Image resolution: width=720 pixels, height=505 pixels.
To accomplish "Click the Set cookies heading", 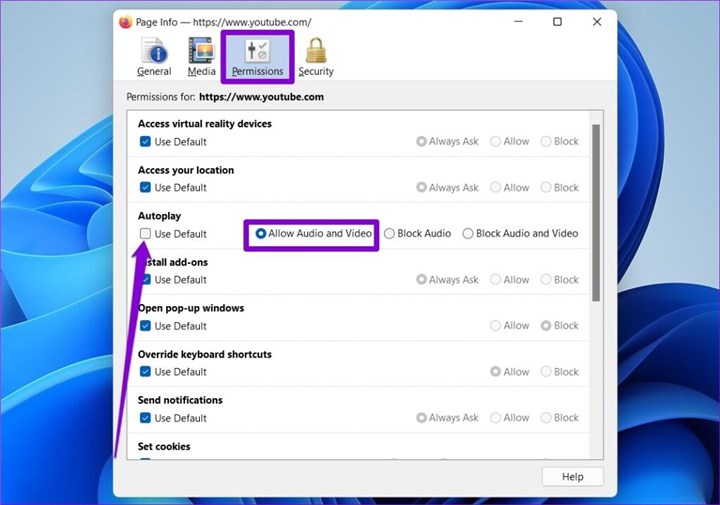I will pyautogui.click(x=164, y=446).
